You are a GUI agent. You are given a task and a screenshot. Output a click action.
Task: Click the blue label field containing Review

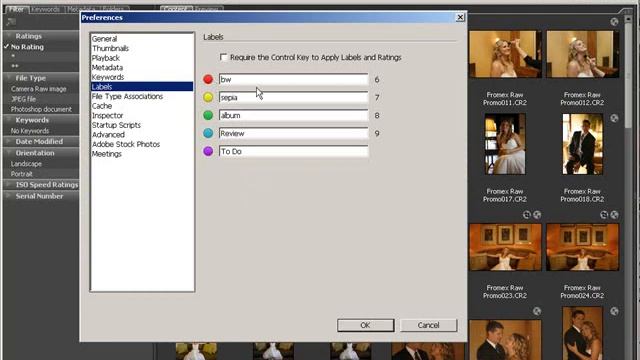click(293, 133)
